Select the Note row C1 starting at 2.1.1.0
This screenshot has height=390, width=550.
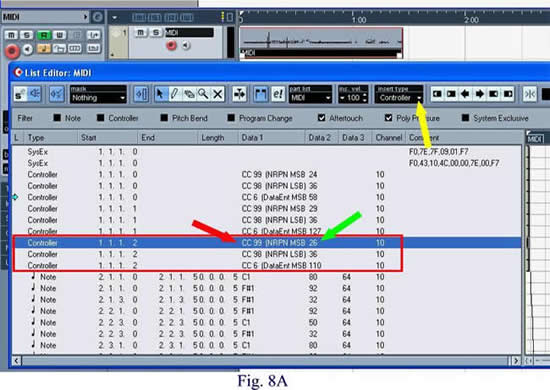pos(267,277)
